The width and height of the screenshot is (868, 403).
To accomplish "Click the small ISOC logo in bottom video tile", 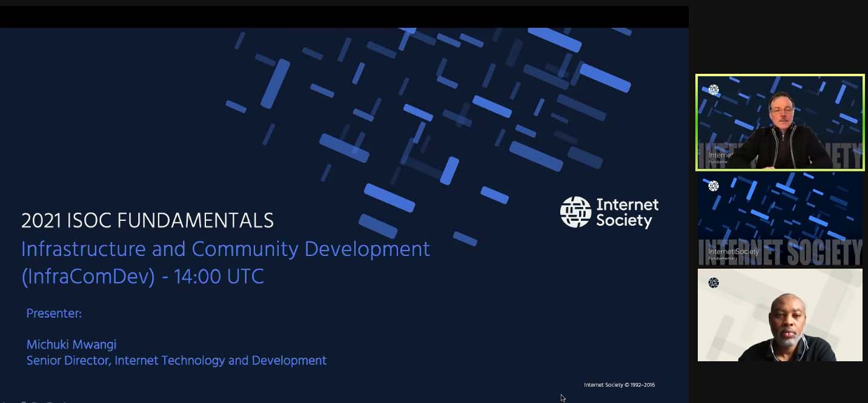I will coord(714,283).
